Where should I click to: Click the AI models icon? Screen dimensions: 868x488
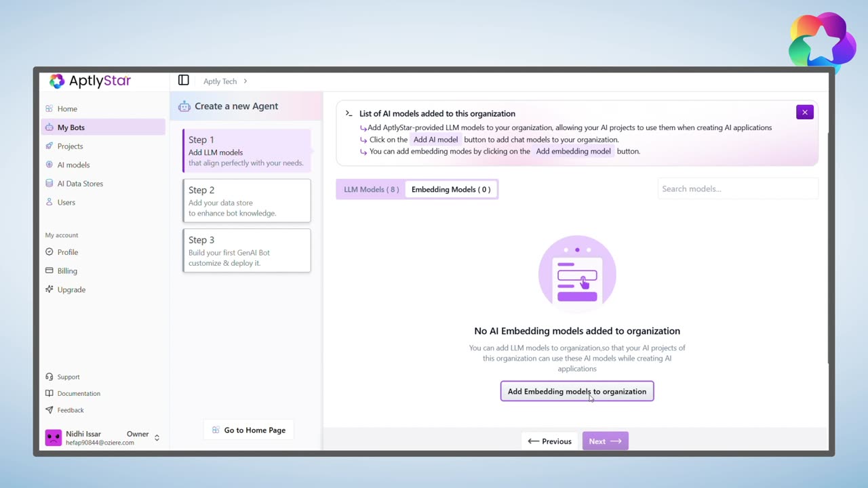pyautogui.click(x=49, y=165)
